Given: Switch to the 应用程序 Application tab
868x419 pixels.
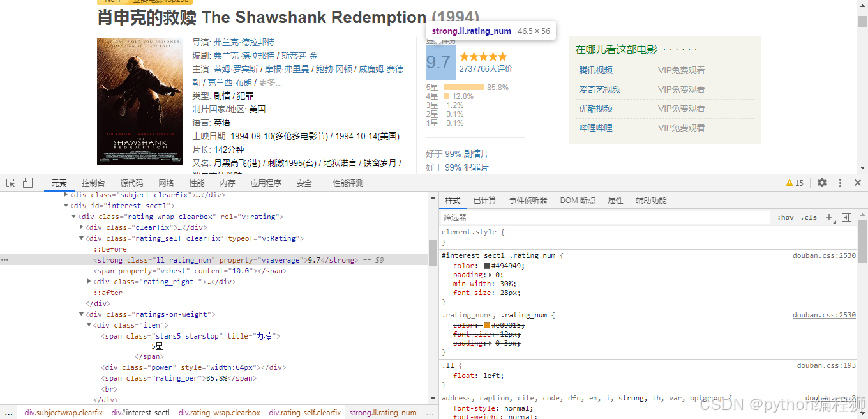Looking at the screenshot, I should point(266,183).
